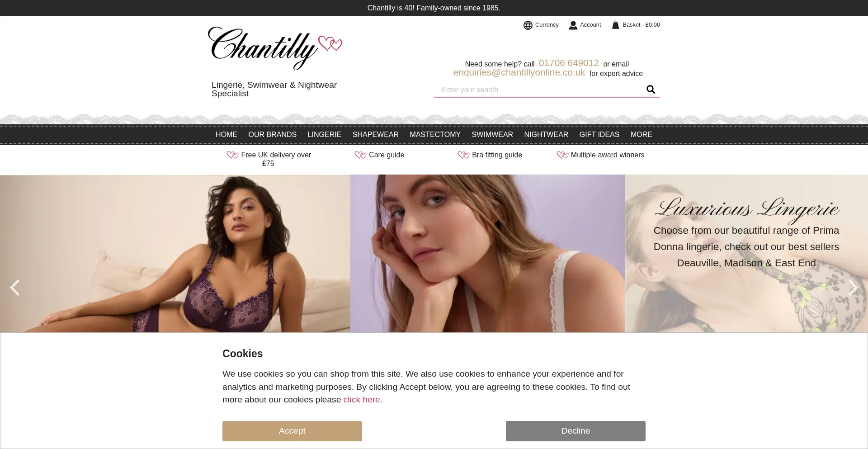The image size is (868, 449).
Task: Open the GIFT IDEAS menu
Action: (x=599, y=135)
